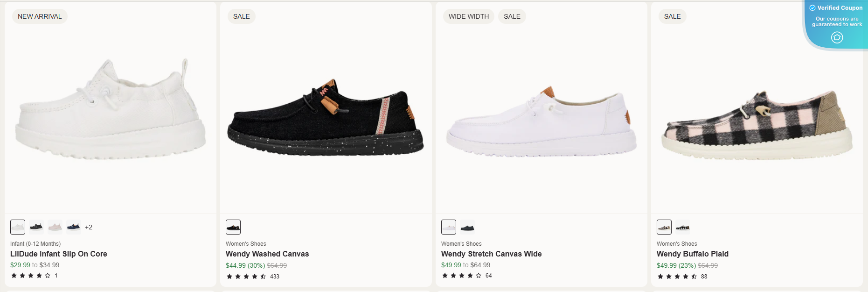The width and height of the screenshot is (868, 292).
Task: Select black swatch for Wendy Washed Canvas
Action: (233, 227)
